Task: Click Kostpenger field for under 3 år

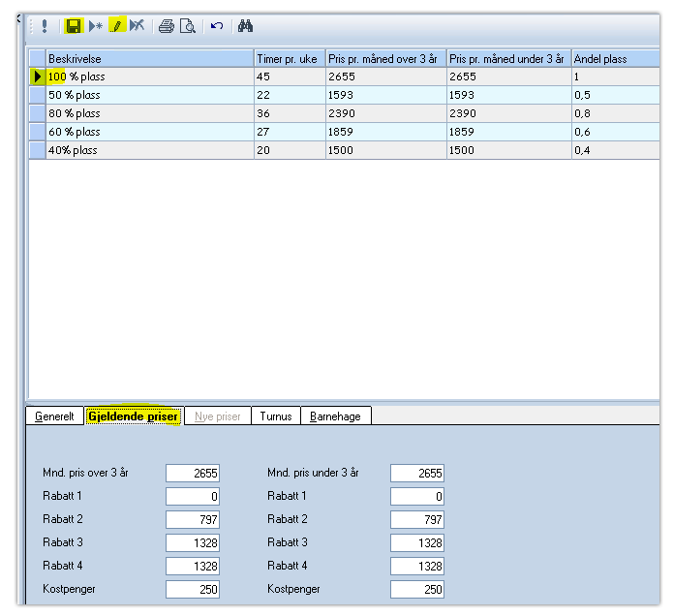Action: click(x=417, y=589)
